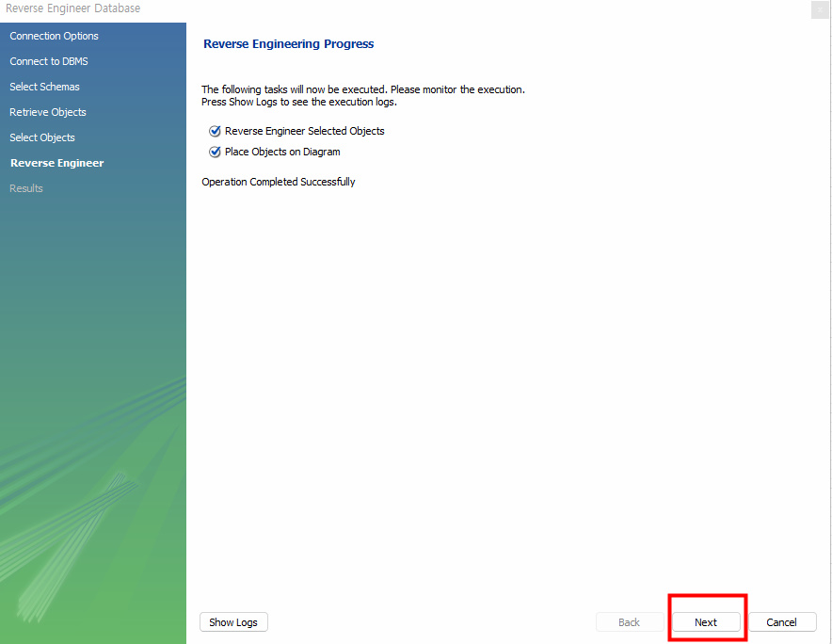Click the Reverse Engineering Progress heading
This screenshot has width=832, height=644.
coord(289,44)
